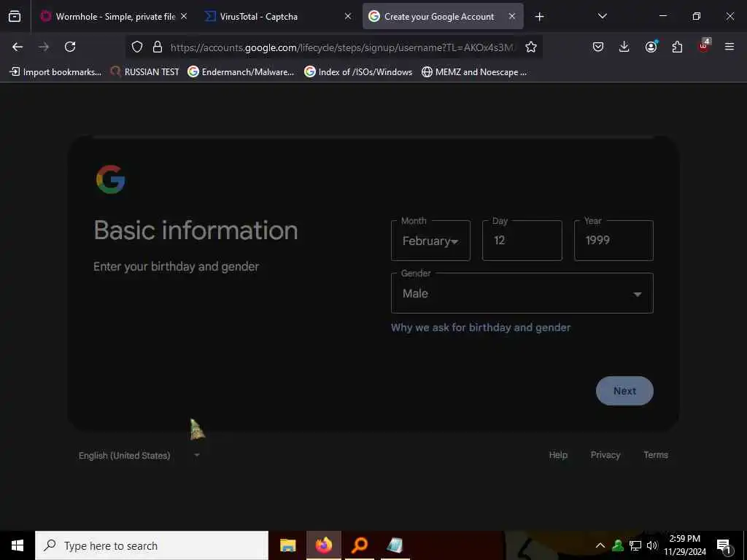Viewport: 747px width, 560px height.
Task: Click the green user tray icon
Action: tap(618, 545)
